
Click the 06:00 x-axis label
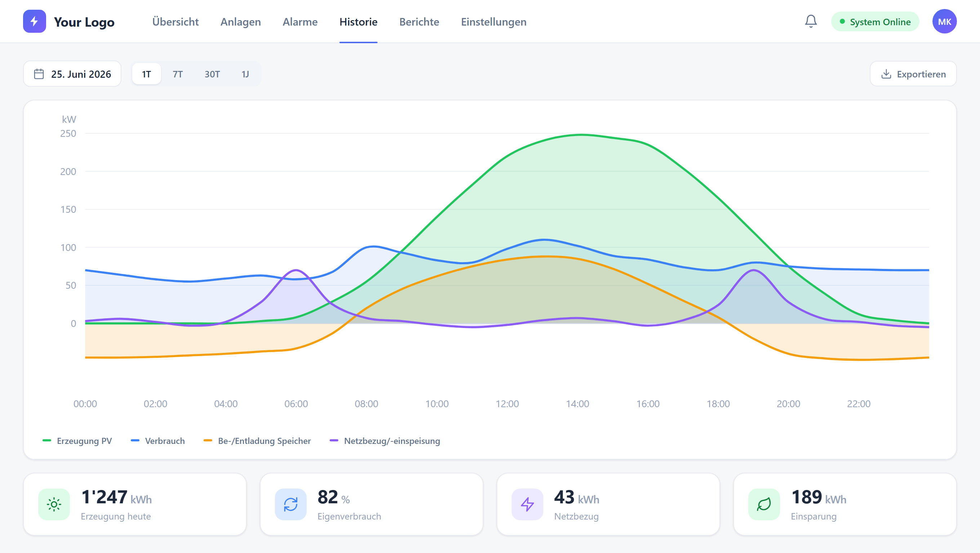pyautogui.click(x=296, y=404)
